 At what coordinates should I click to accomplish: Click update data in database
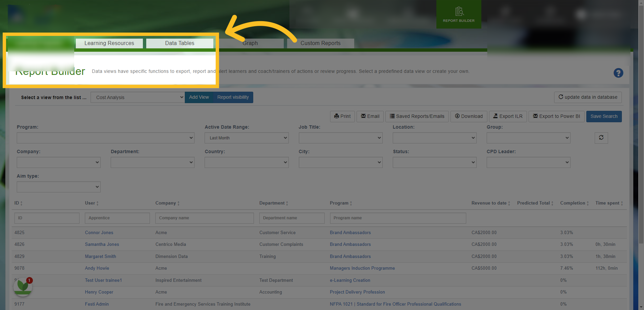pyautogui.click(x=588, y=97)
